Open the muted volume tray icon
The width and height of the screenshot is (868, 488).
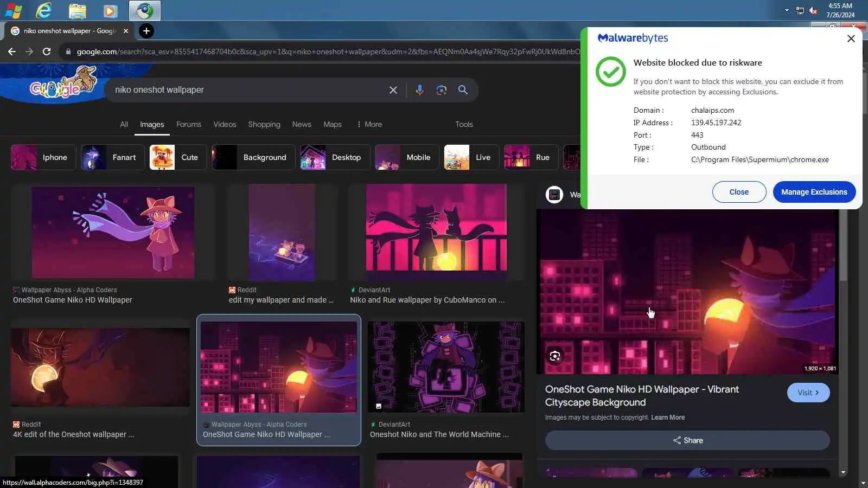tap(813, 10)
